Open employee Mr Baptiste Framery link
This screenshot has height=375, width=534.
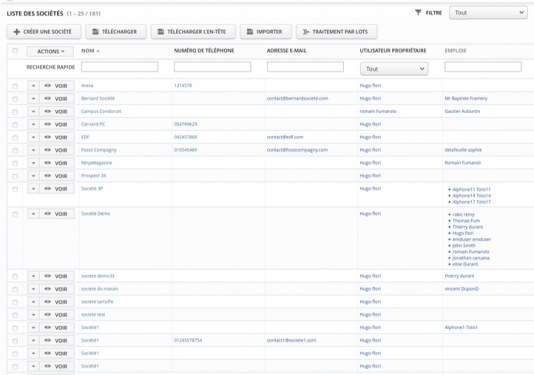click(466, 98)
